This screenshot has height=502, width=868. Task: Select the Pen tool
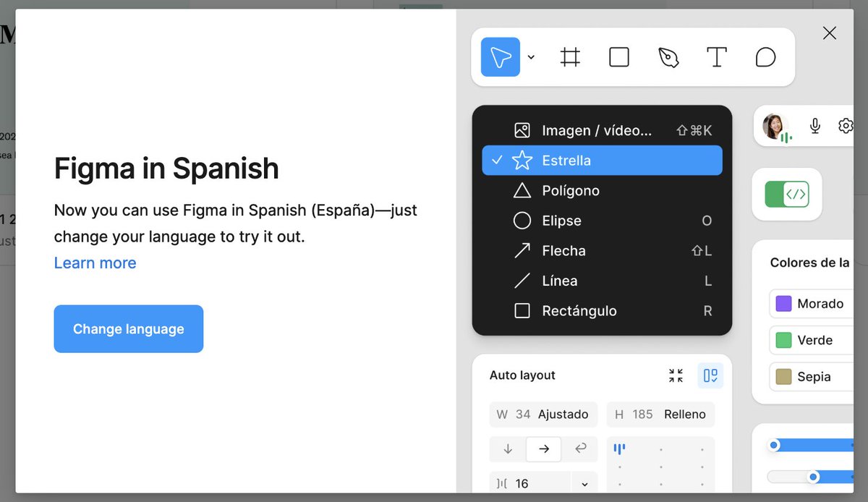668,57
